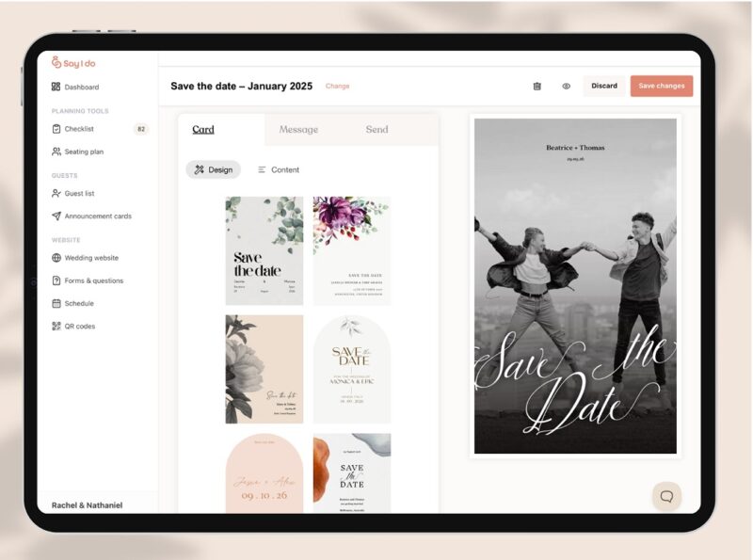This screenshot has height=560, width=753.
Task: Switch to the Content mode
Action: point(280,169)
